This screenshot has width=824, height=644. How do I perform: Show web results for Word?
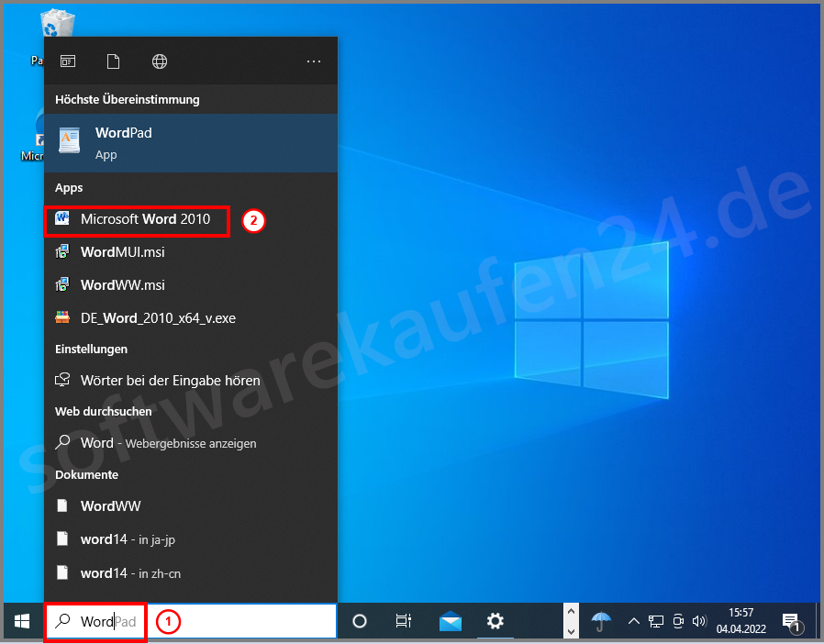191,443
